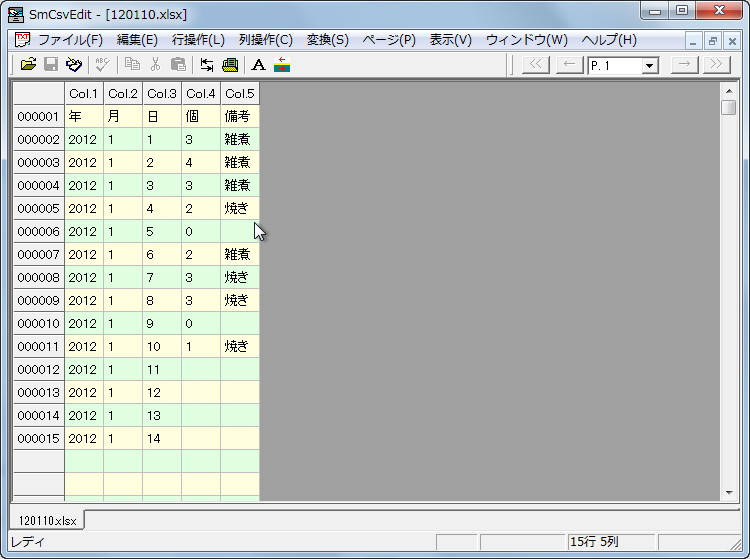Click 2012 cell in row 000008

pos(84,277)
